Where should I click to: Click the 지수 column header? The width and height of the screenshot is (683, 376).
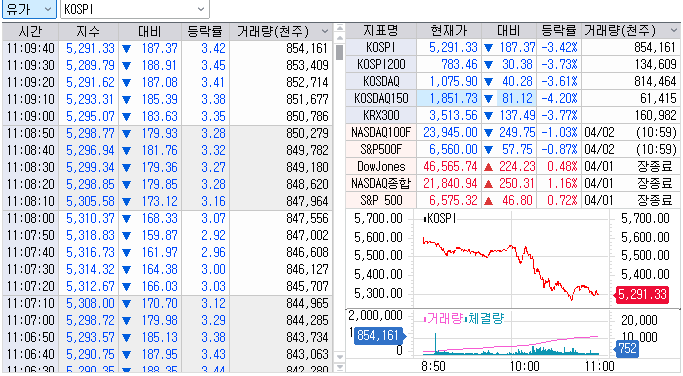click(88, 31)
